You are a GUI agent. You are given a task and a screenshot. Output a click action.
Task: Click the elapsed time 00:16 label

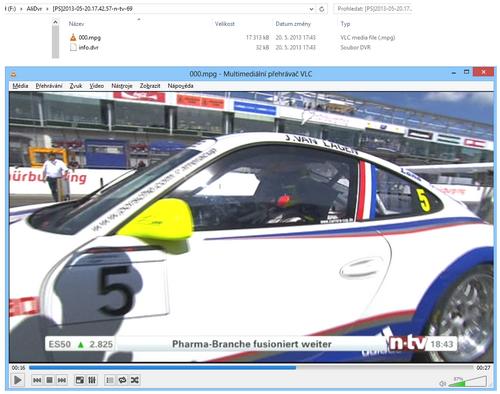tap(18, 368)
